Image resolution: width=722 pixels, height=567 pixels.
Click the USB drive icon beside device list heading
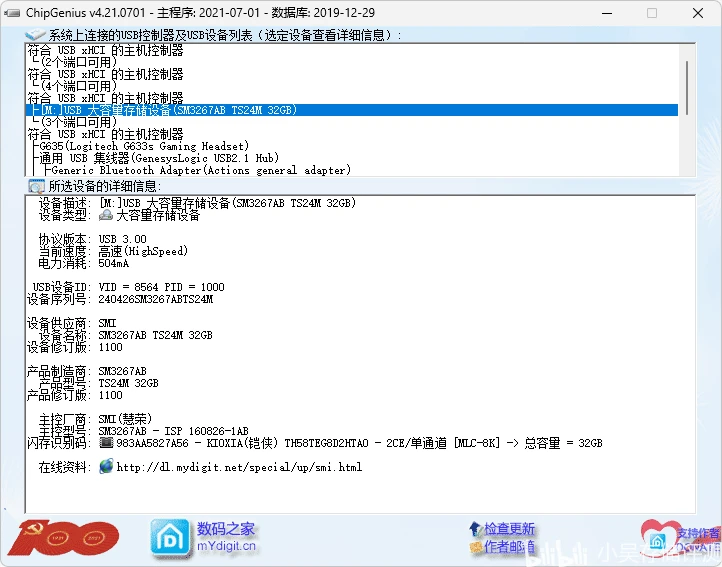[35, 35]
